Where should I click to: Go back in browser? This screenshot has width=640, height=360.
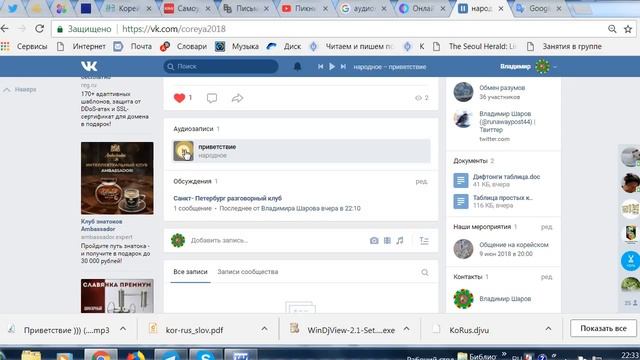click(x=5, y=29)
